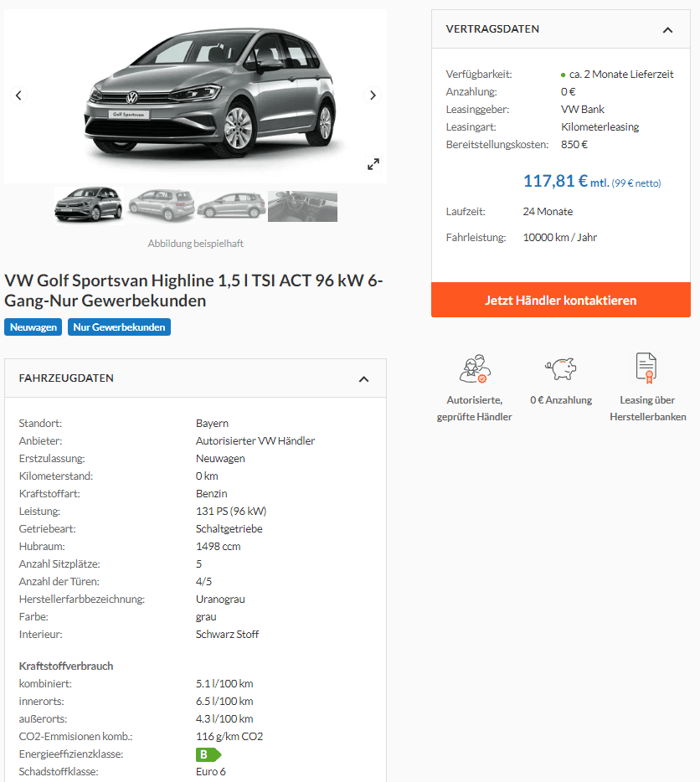
Task: Click the authorized dealers icon
Action: 475,368
